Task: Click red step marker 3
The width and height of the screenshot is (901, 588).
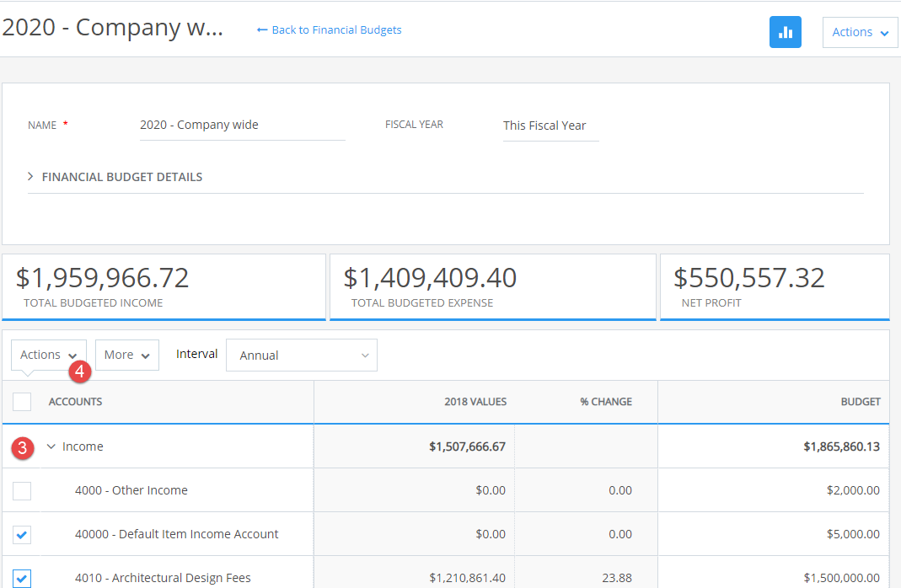Action: 23,447
